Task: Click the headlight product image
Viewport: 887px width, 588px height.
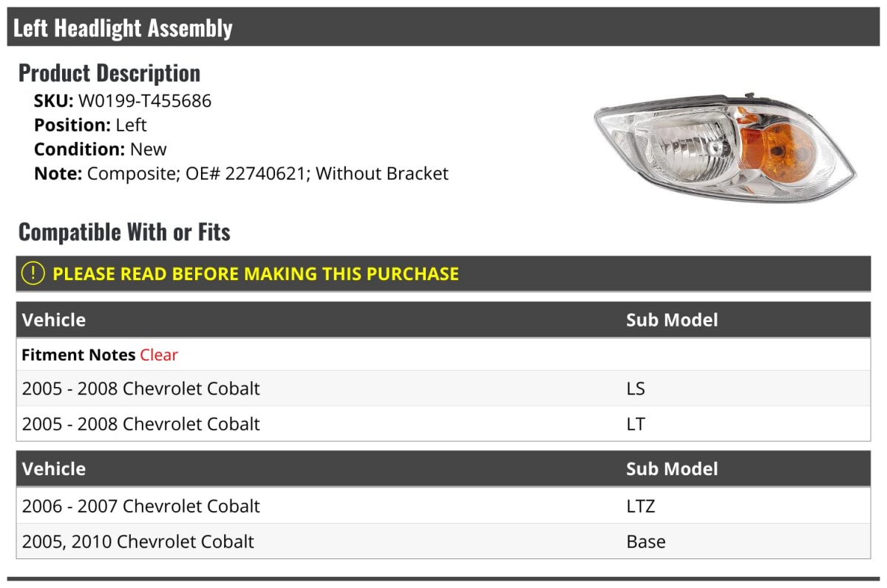Action: (725, 147)
